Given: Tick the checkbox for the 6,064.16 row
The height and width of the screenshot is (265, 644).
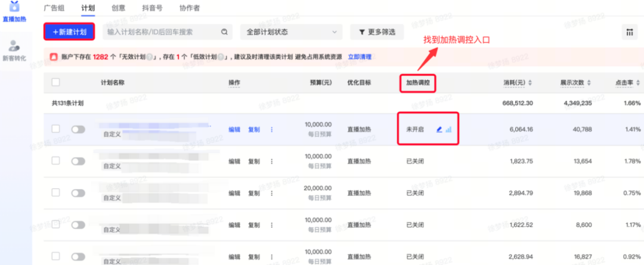Looking at the screenshot, I should (55, 129).
